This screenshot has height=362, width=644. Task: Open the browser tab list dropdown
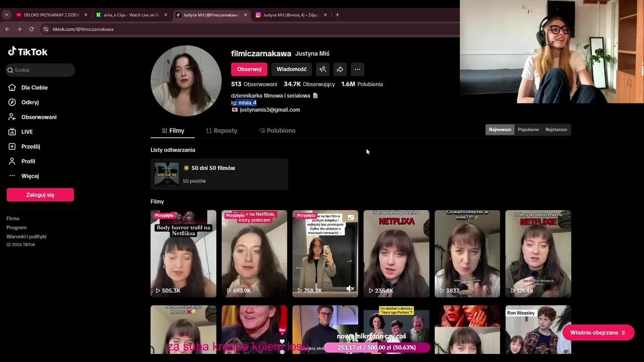[x=6, y=15]
